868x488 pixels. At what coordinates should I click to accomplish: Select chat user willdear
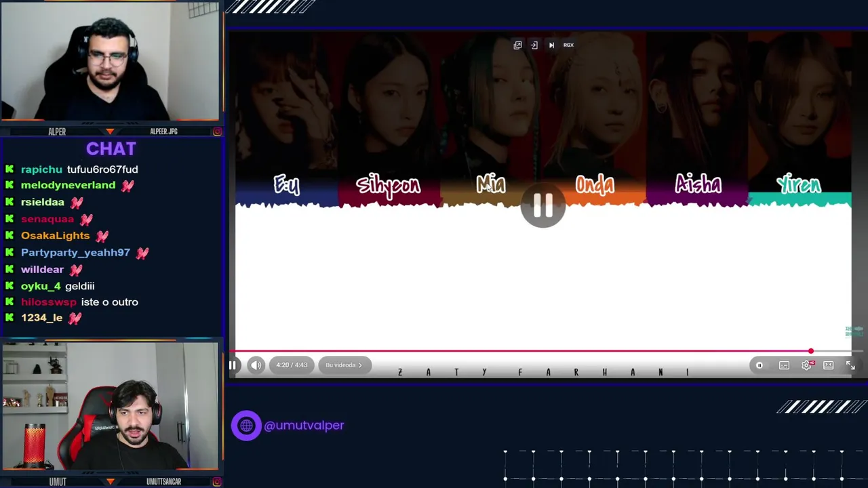point(42,269)
